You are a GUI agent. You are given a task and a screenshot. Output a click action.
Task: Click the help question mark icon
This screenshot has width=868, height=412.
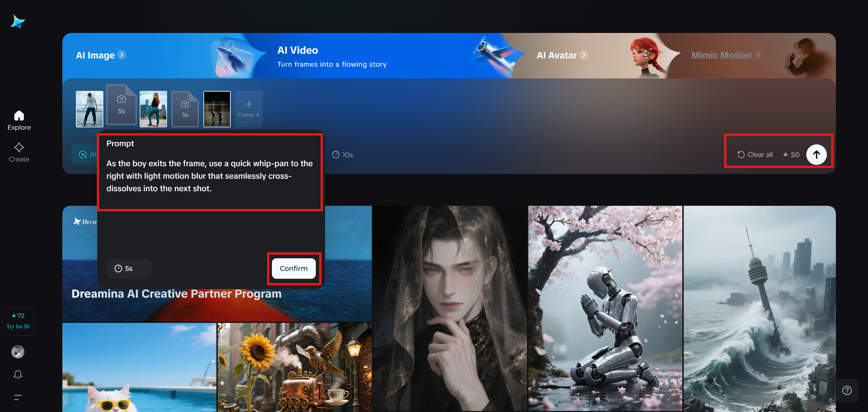point(847,390)
